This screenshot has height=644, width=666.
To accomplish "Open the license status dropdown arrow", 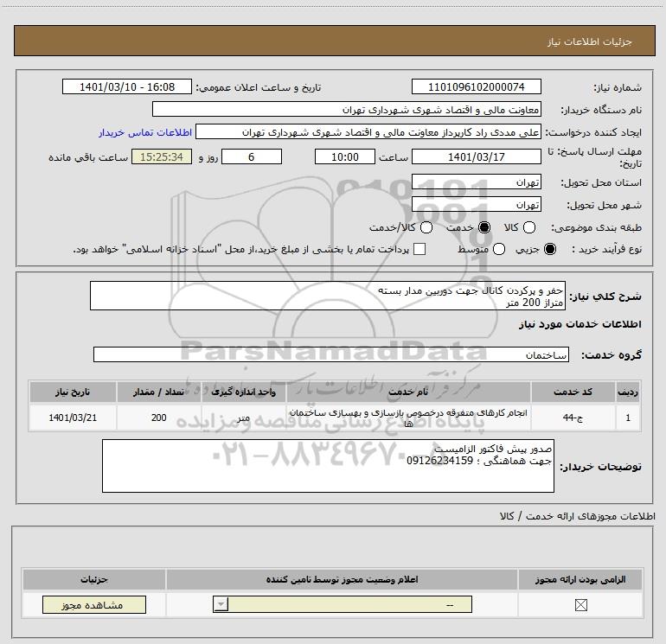I will (x=221, y=604).
